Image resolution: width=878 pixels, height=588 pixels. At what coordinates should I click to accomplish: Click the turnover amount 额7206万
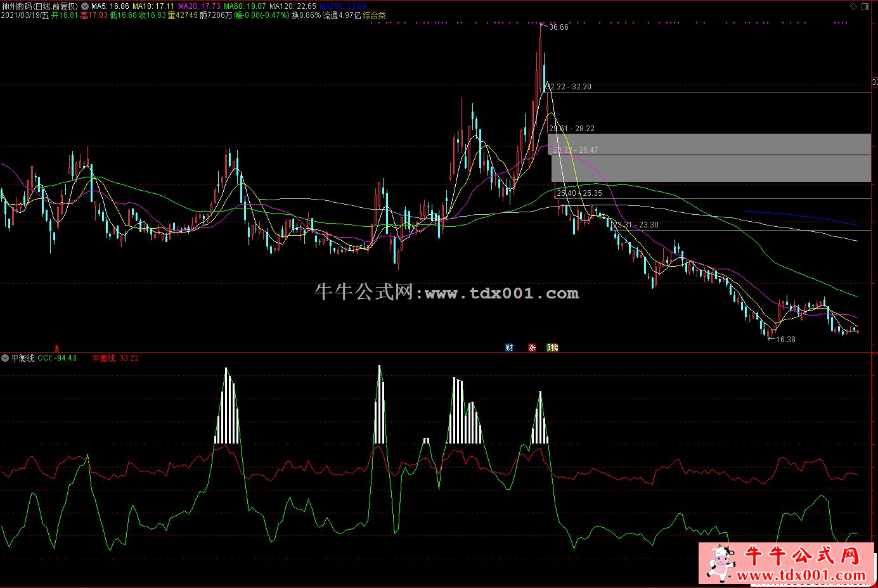pyautogui.click(x=216, y=15)
